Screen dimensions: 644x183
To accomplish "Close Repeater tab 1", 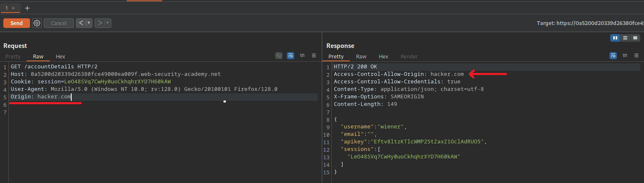I will (x=13, y=8).
